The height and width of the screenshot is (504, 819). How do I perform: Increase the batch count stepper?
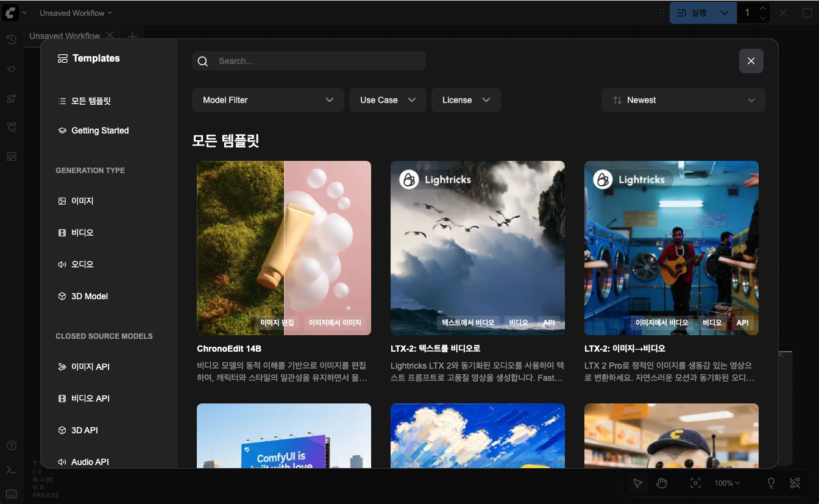(763, 8)
